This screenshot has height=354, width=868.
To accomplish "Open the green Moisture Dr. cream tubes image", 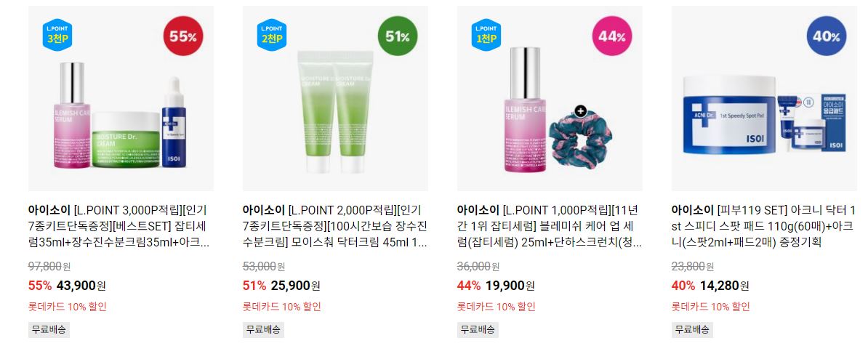I will coord(335,98).
